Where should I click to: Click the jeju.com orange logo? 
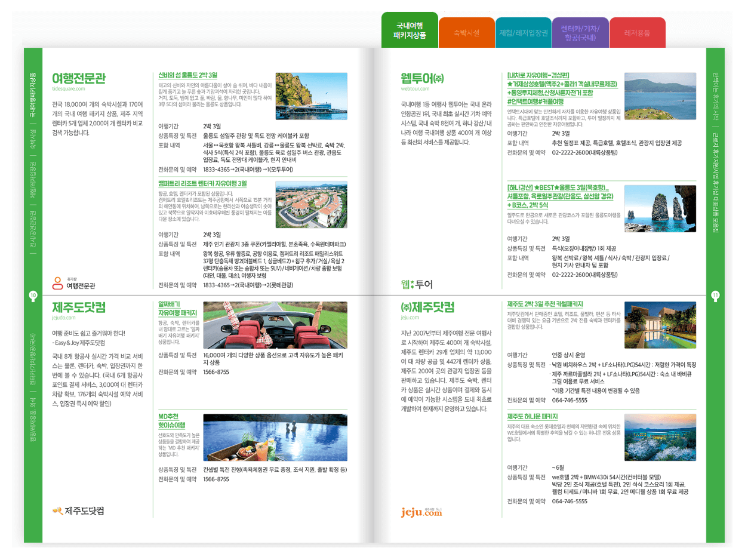pos(422,512)
